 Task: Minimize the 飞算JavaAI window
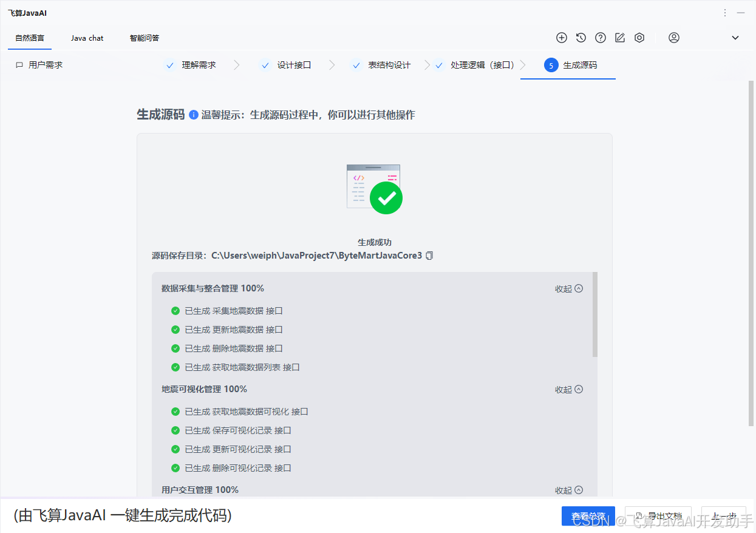pos(741,13)
